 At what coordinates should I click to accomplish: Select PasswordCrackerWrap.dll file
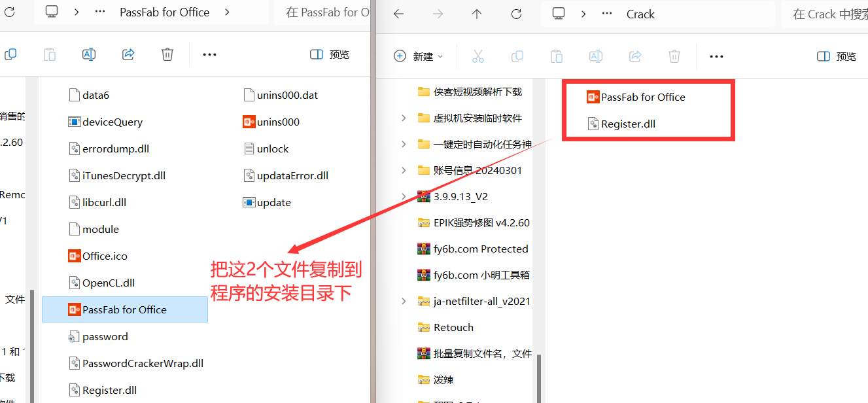[136, 363]
